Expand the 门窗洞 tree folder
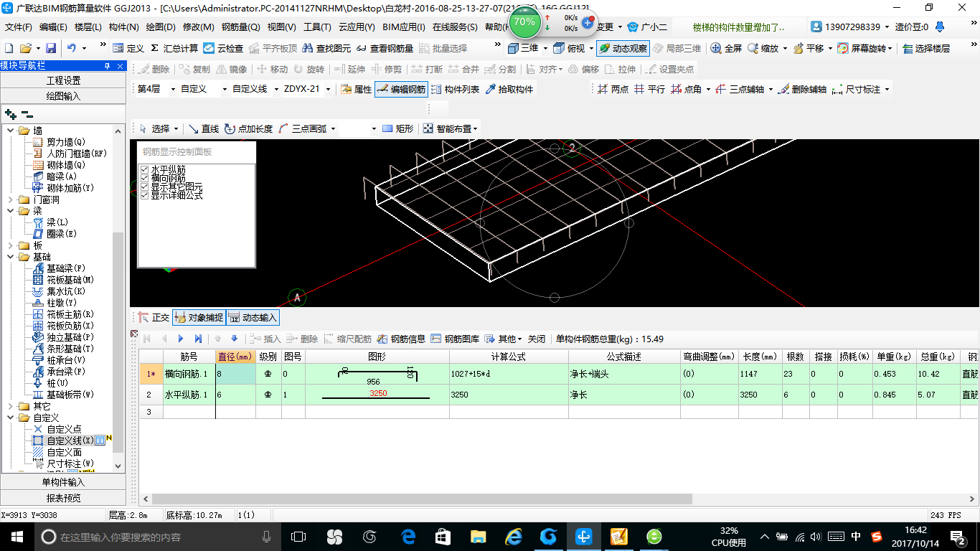Viewport: 980px width, 551px height. pos(11,199)
